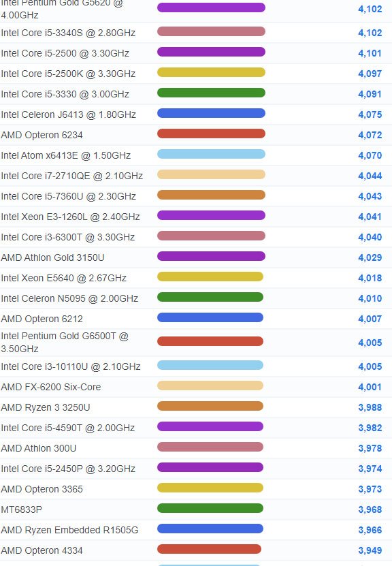Select the score value 4,091
This screenshot has width=392, height=566.
pyautogui.click(x=370, y=94)
